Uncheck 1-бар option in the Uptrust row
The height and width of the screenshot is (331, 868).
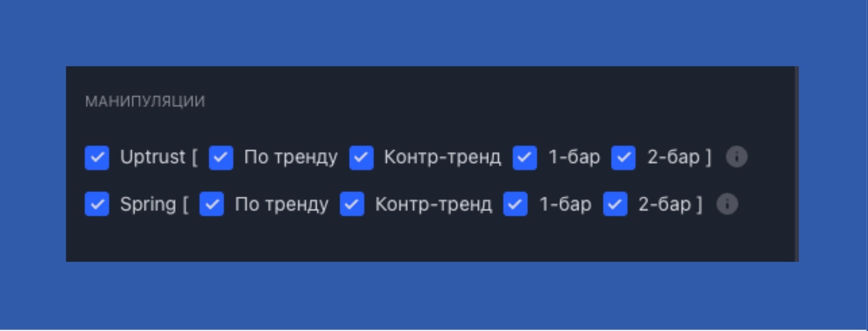click(x=525, y=157)
